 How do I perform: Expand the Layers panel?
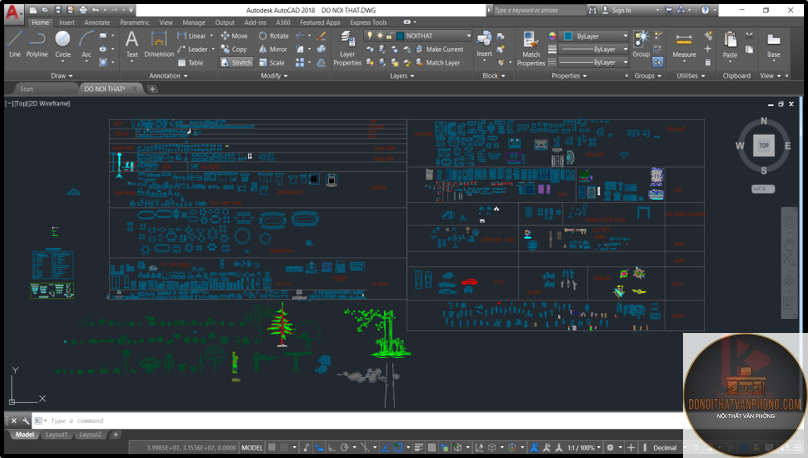[402, 76]
